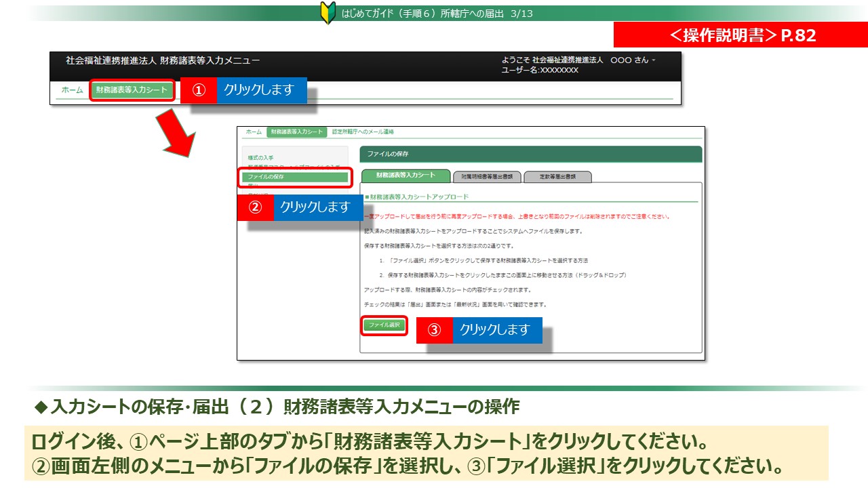
Task: Switch to the 定款等届出書類 tab
Action: click(x=557, y=176)
